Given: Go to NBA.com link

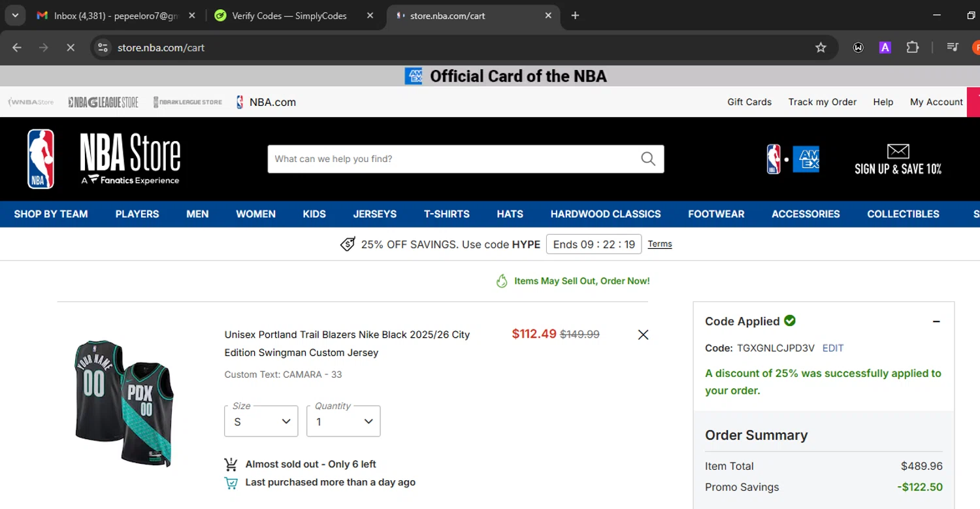Looking at the screenshot, I should [x=266, y=102].
